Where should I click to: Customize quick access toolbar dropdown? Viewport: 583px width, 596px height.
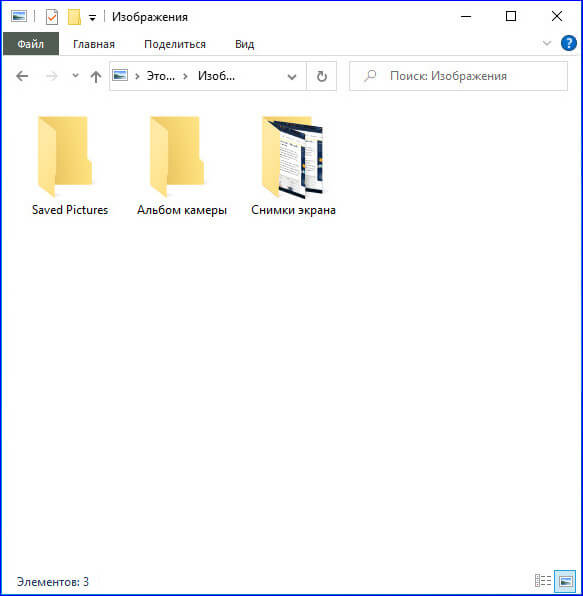pyautogui.click(x=92, y=17)
